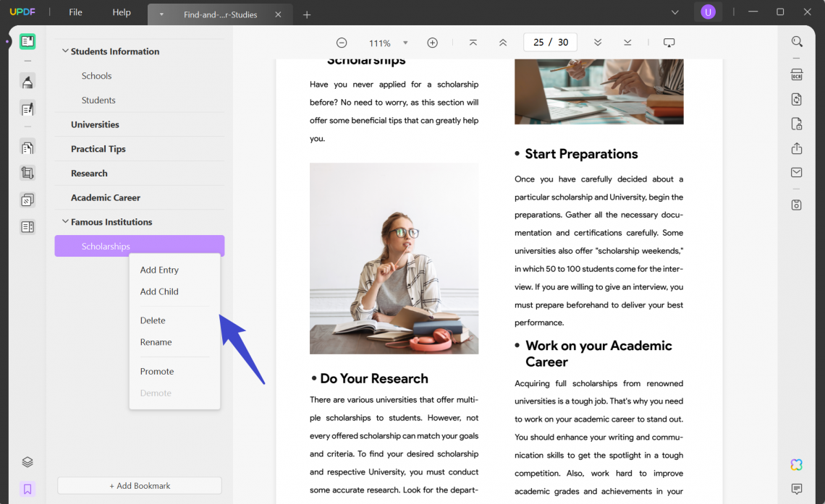Open the crop pages tool
This screenshot has width=825, height=504.
pyautogui.click(x=27, y=172)
